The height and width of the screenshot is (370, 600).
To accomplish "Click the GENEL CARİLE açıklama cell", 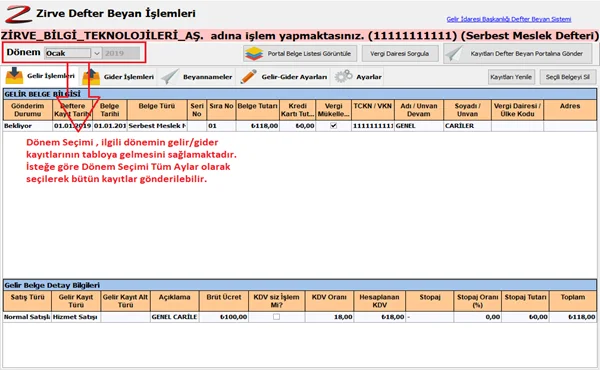I will click(174, 317).
